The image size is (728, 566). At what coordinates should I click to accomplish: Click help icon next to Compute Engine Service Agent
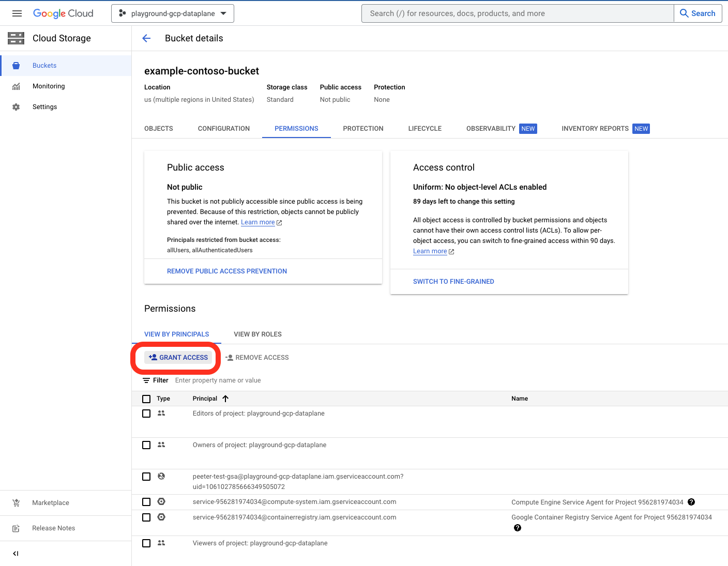pos(691,502)
